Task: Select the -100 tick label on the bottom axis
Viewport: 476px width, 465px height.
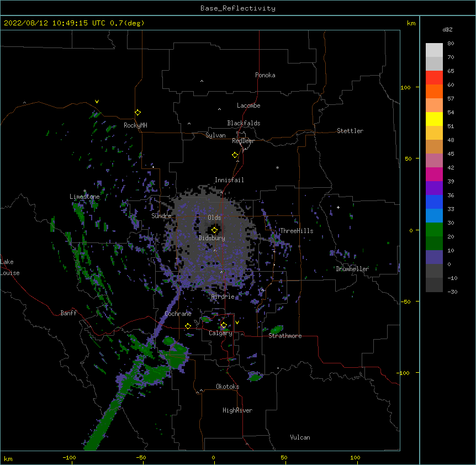Action: point(69,457)
